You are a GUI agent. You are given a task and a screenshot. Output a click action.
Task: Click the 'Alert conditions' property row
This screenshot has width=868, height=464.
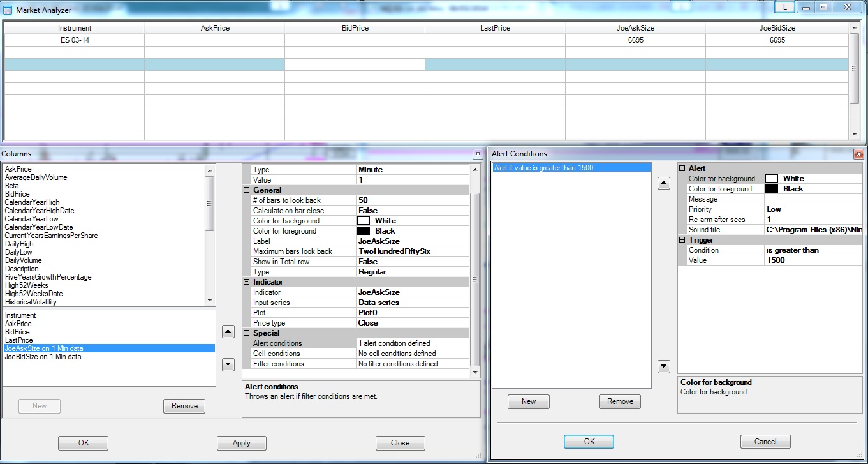point(360,343)
